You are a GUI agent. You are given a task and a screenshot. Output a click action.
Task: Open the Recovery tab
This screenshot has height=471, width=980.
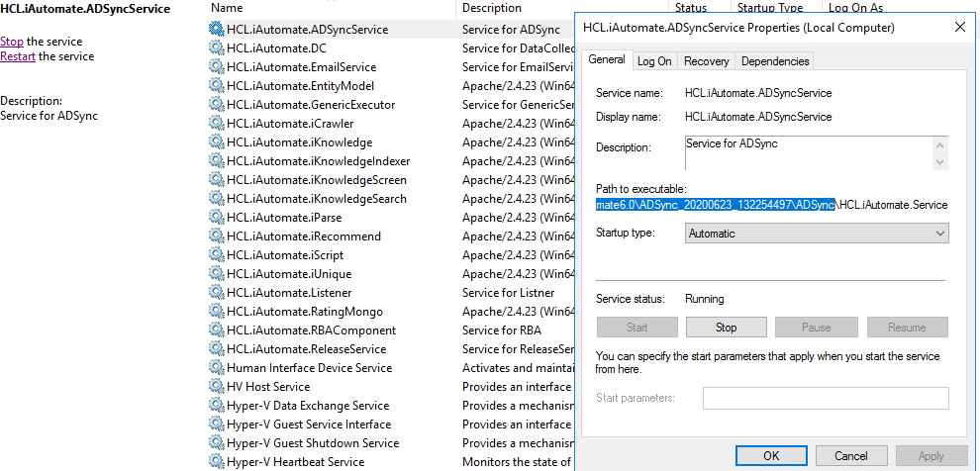(707, 61)
